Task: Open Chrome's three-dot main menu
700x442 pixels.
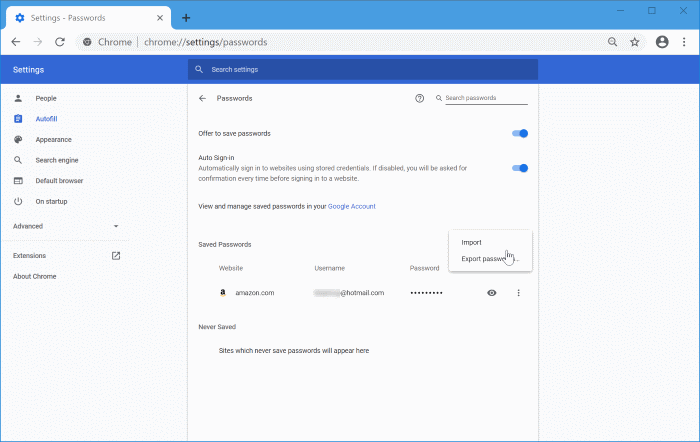Action: 683,42
